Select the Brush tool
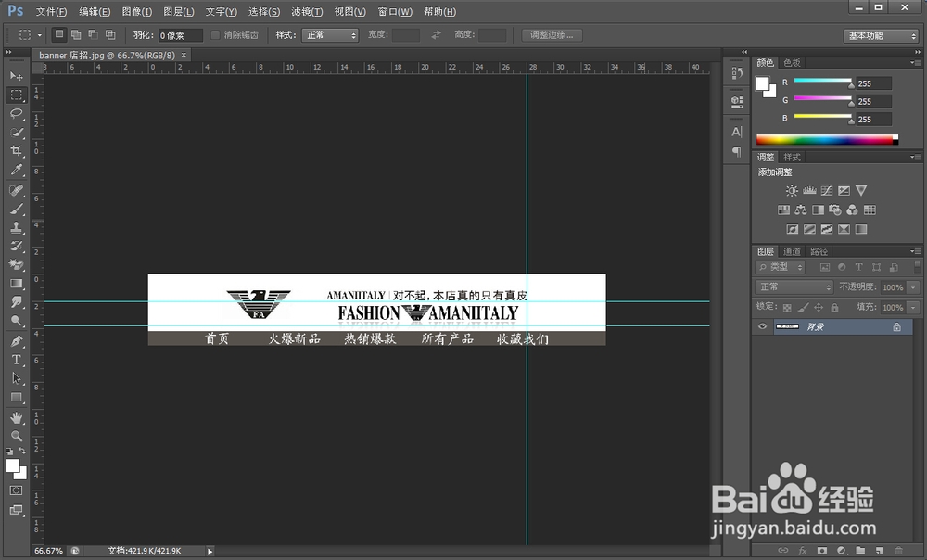 16,209
